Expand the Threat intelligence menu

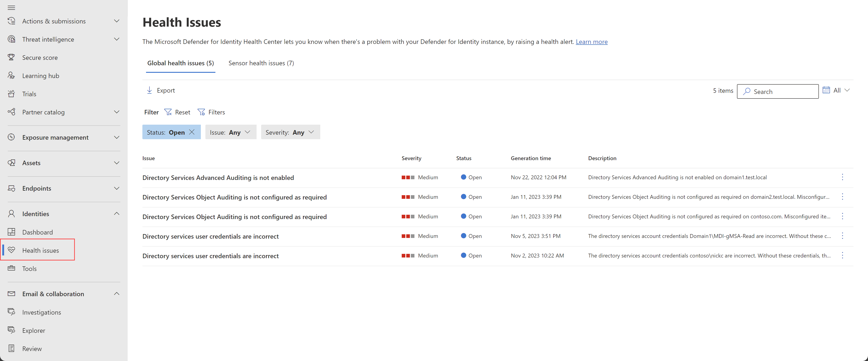tap(117, 39)
